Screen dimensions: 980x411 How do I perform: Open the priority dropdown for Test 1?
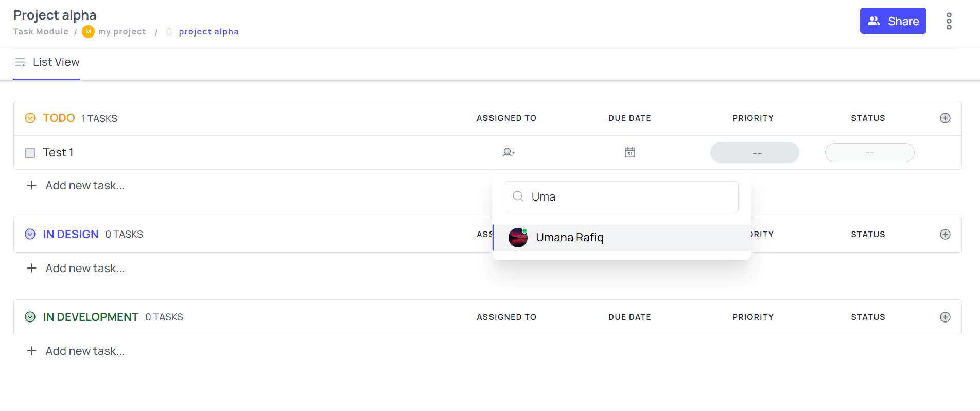click(x=754, y=153)
